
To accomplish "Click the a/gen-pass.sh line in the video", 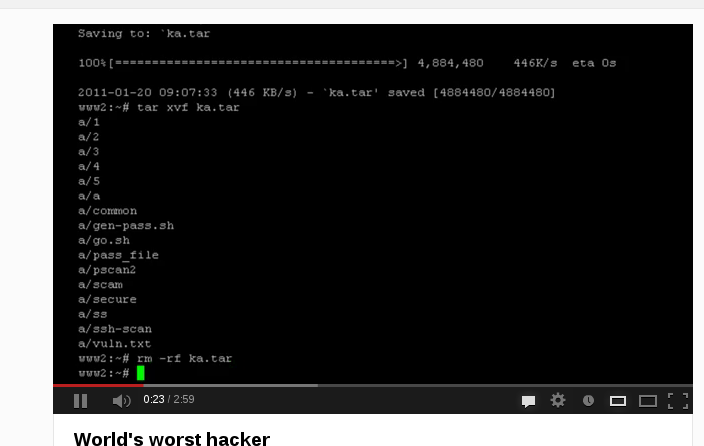I will [x=126, y=225].
